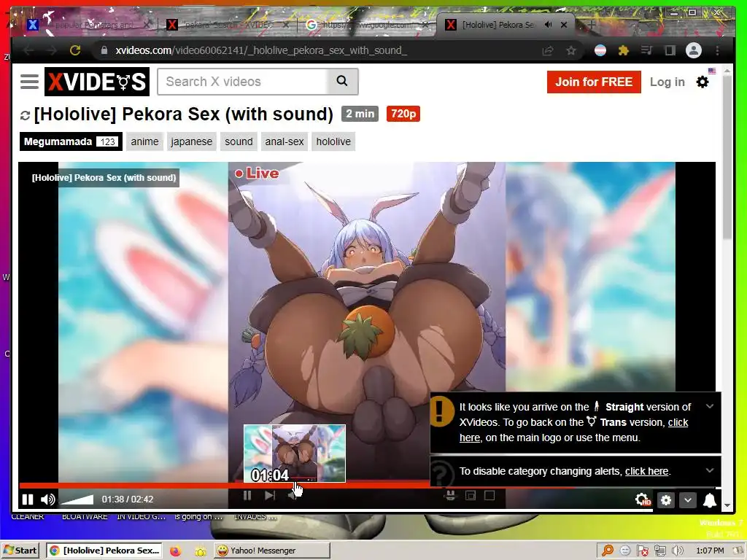Close the Google tab

click(425, 25)
